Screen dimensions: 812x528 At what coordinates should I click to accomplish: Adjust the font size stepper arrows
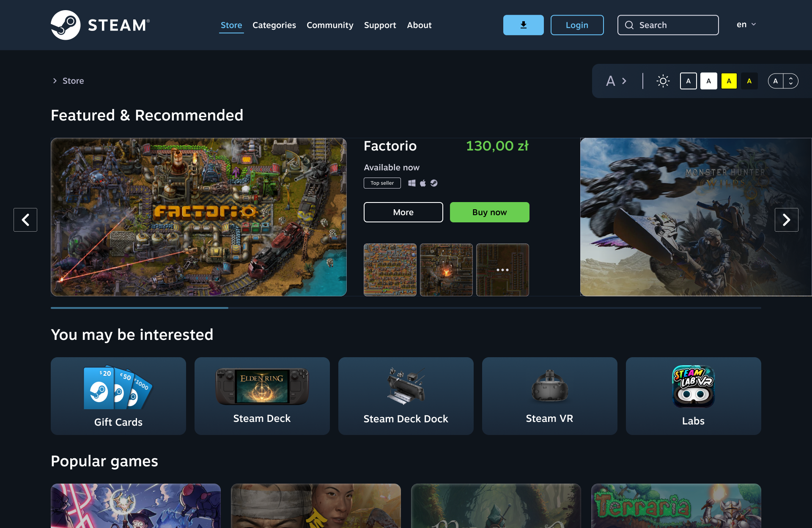tap(790, 81)
